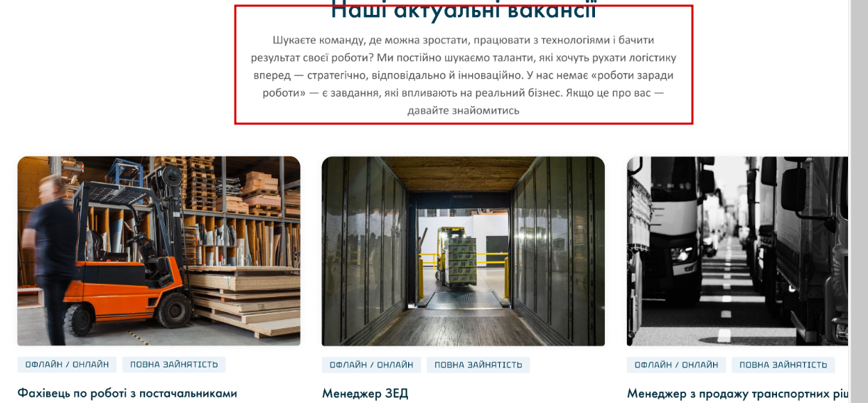Image resolution: width=868 pixels, height=403 pixels.
Task: Click the vertical page scrollbar
Action: click(x=859, y=201)
